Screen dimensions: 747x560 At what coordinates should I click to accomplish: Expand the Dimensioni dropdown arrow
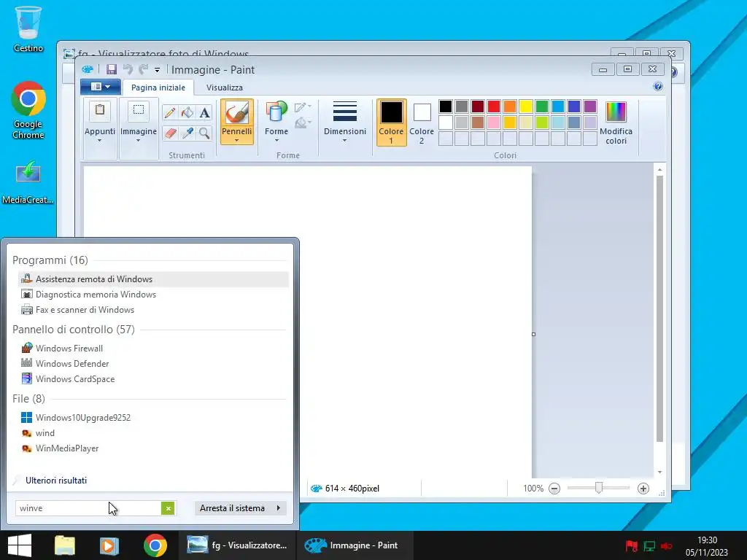344,141
